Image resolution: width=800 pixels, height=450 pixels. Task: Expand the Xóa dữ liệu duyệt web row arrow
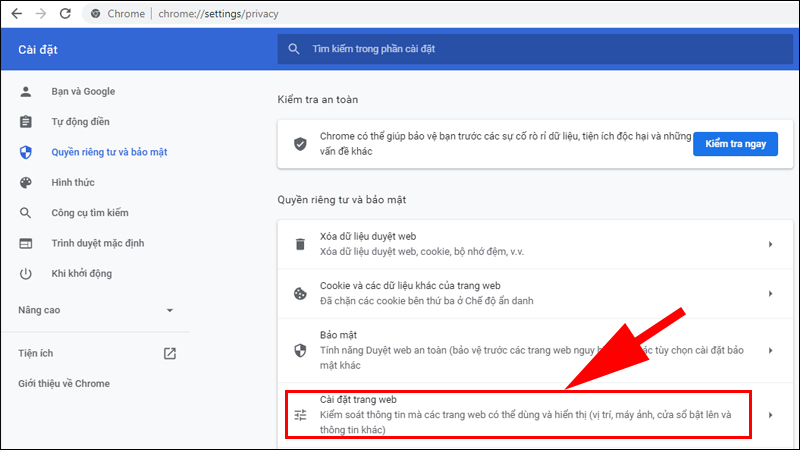pos(770,245)
